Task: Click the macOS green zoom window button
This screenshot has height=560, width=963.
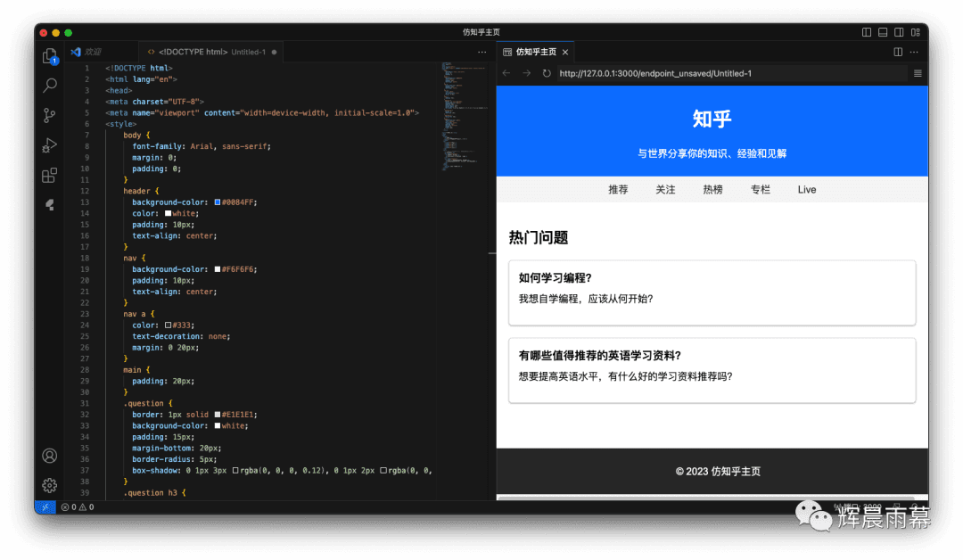Action: [68, 32]
